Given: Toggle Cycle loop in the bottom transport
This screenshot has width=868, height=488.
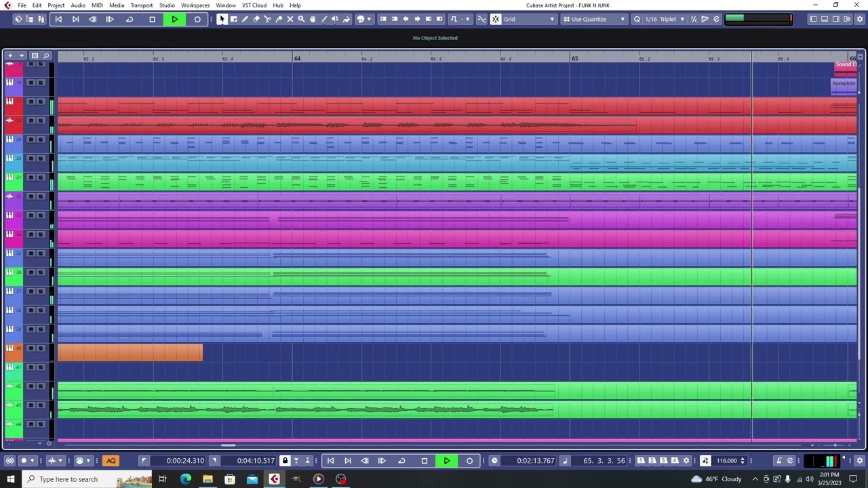Looking at the screenshot, I should (401, 461).
